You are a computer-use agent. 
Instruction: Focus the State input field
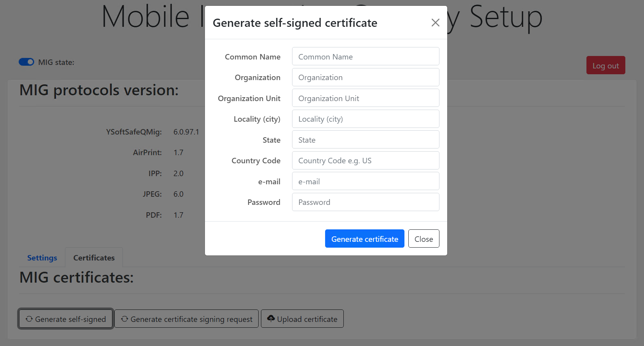[x=366, y=140]
